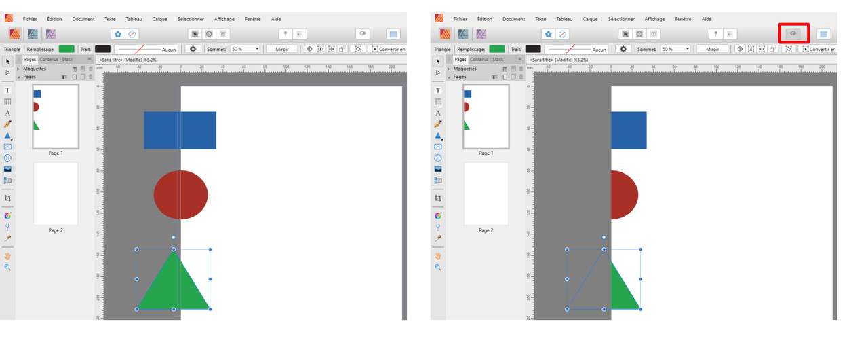
Task: Open the Calque menu in left window
Action: [x=159, y=19]
